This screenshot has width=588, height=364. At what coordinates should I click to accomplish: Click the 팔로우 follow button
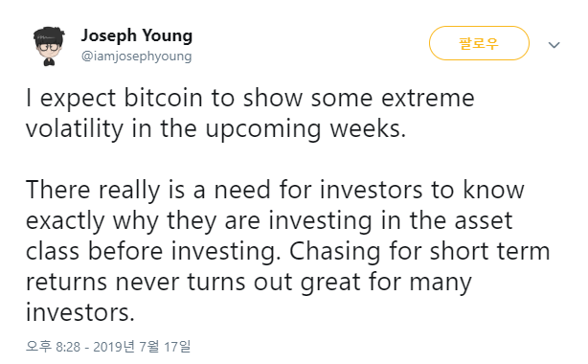pos(479,43)
